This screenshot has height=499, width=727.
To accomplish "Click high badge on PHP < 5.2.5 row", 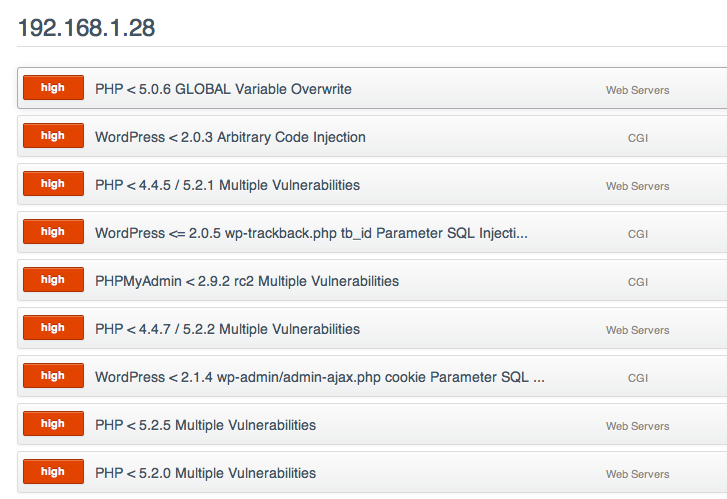I will [x=53, y=423].
